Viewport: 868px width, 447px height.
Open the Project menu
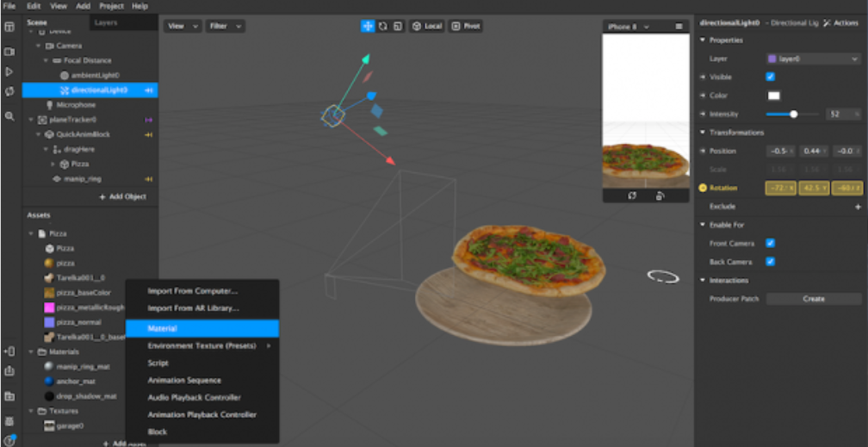coord(112,6)
